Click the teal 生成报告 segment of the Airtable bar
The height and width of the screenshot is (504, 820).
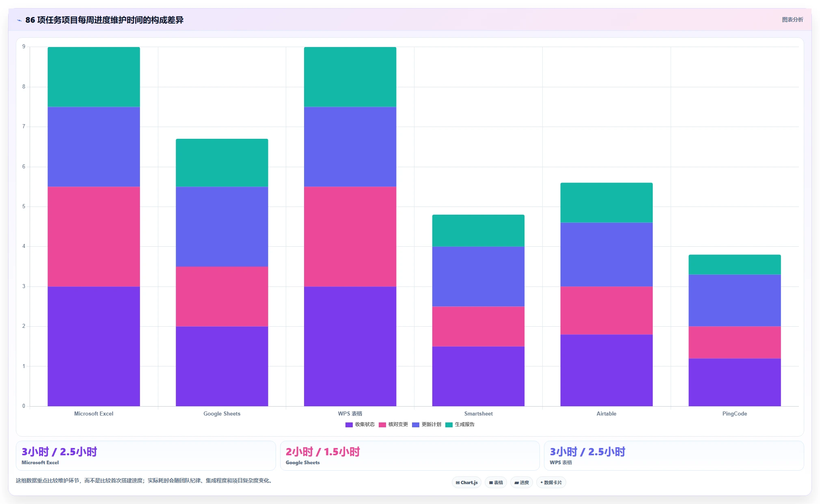click(606, 202)
